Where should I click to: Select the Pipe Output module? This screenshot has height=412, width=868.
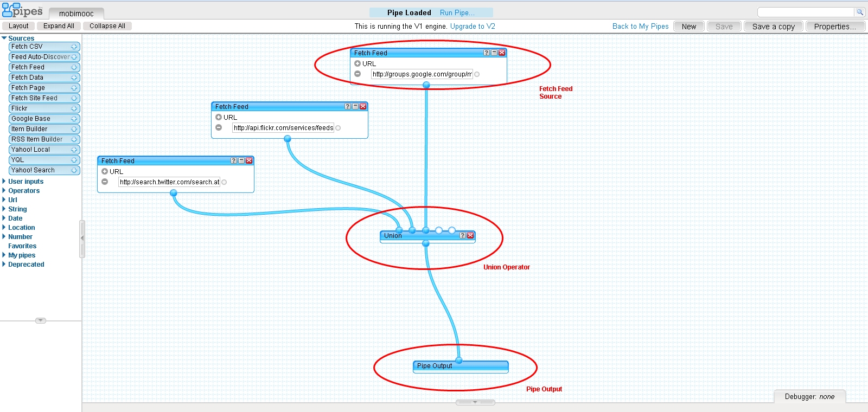pos(461,366)
